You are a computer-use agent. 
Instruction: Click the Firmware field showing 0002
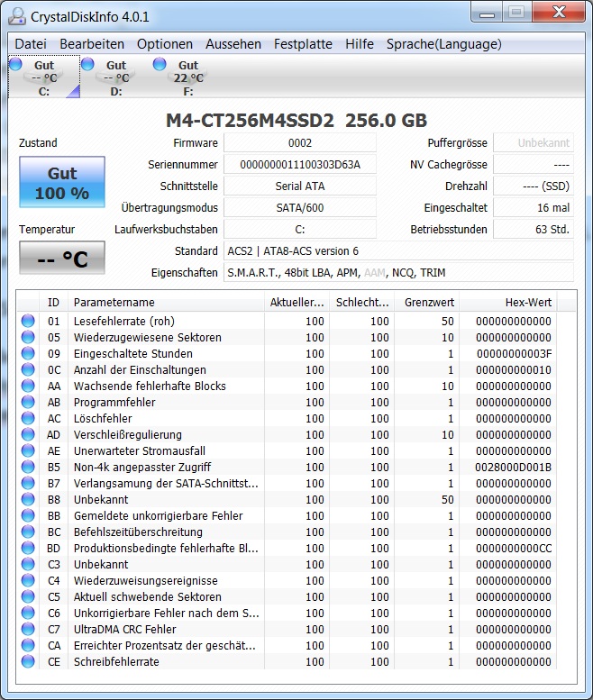(x=299, y=143)
